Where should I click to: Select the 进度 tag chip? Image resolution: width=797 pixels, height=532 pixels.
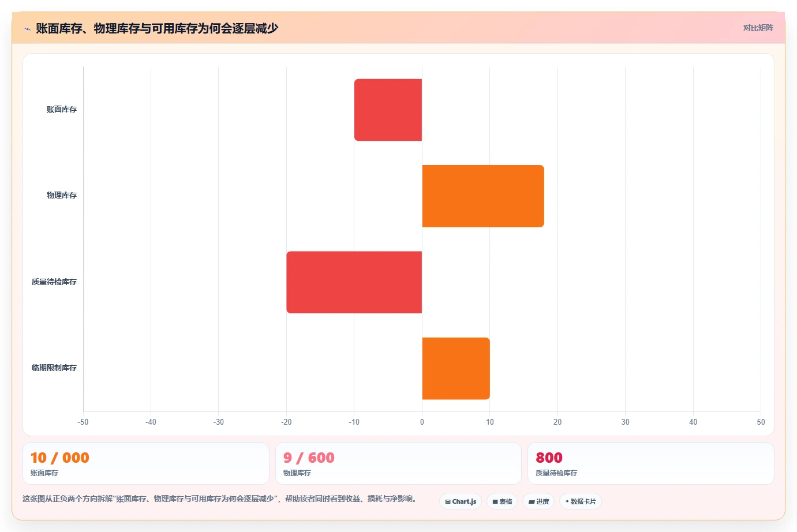(x=538, y=501)
